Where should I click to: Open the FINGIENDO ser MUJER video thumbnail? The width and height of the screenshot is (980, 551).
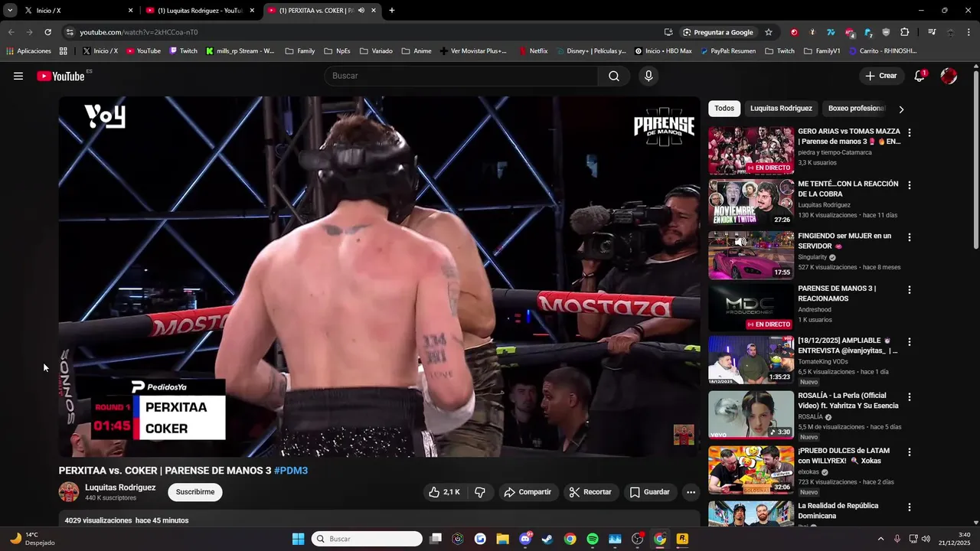click(x=751, y=256)
